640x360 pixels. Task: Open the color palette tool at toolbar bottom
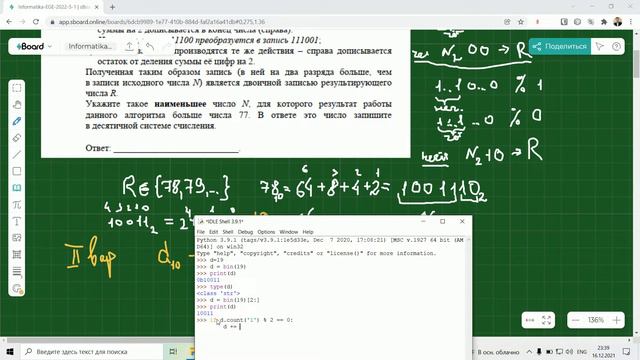[17, 289]
